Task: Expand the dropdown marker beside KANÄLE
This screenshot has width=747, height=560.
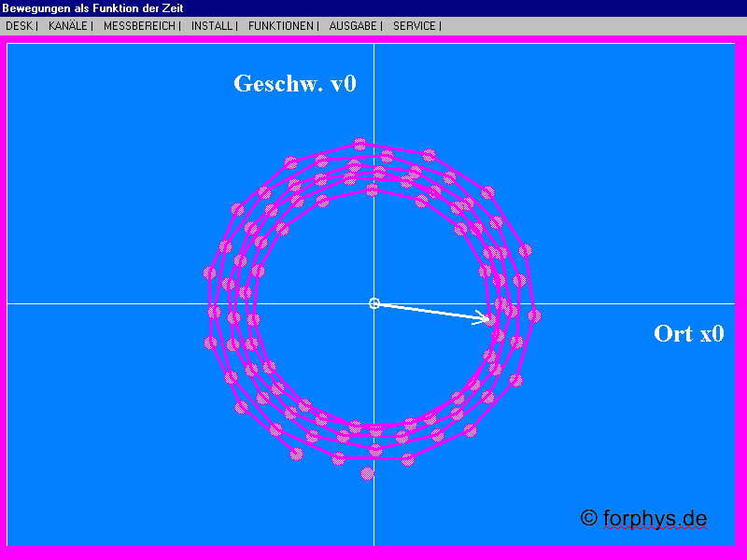Action: coord(92,26)
